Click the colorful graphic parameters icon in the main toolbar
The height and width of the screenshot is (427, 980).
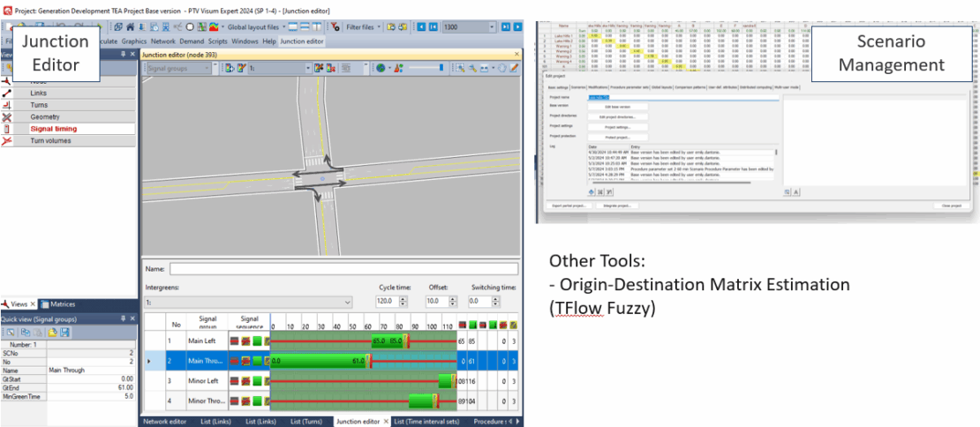(x=213, y=26)
